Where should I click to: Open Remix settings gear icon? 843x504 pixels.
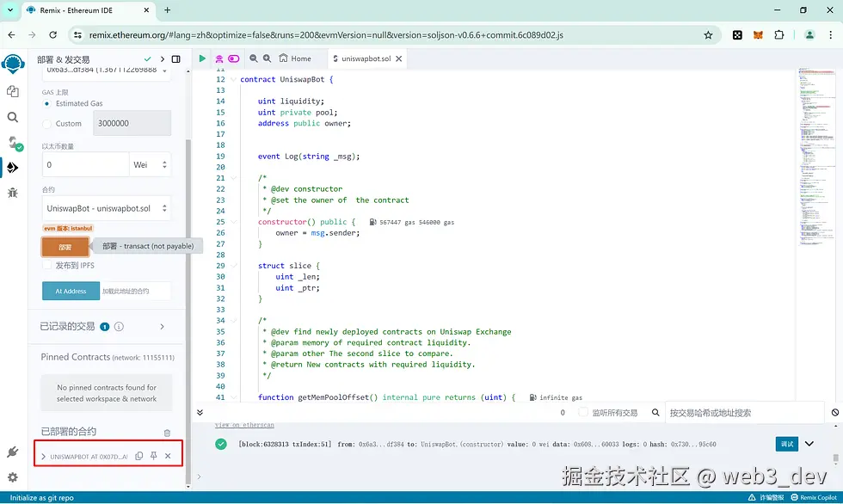(x=13, y=477)
